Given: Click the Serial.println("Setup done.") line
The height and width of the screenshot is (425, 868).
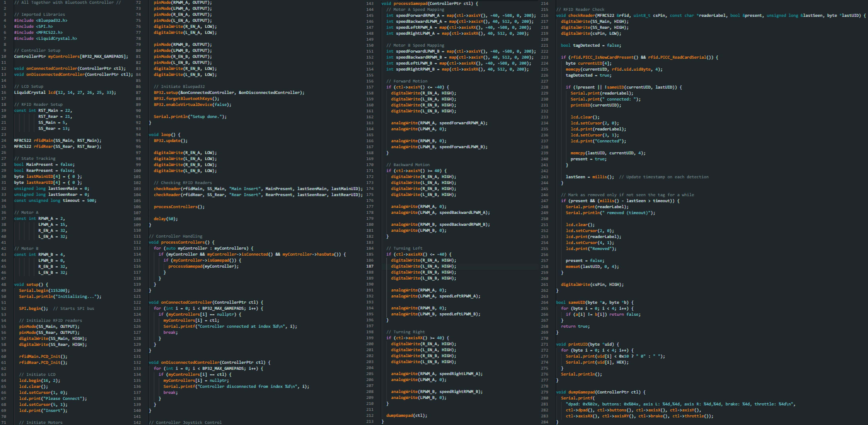Looking at the screenshot, I should click(x=190, y=117).
